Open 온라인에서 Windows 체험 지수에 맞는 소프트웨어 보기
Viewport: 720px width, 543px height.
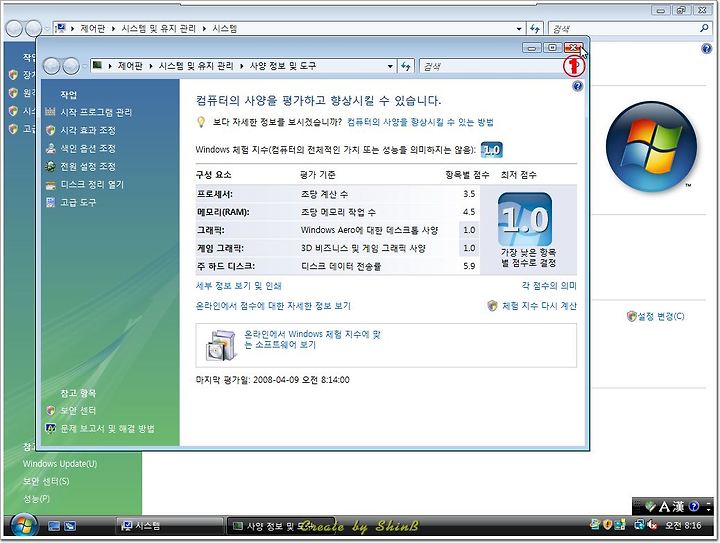(x=312, y=340)
